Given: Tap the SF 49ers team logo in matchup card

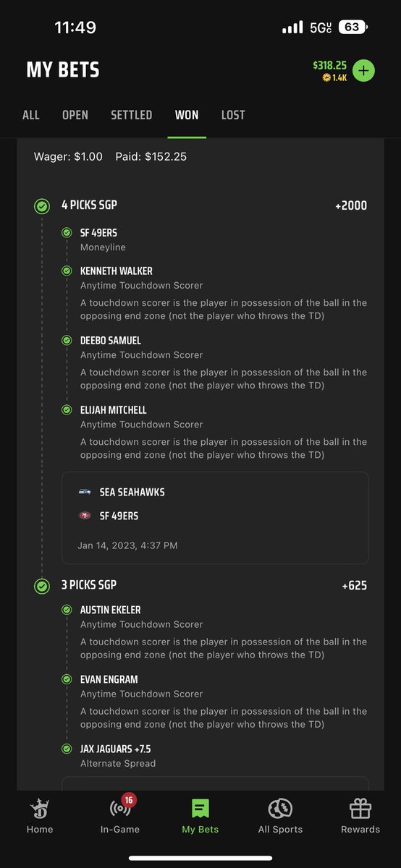Looking at the screenshot, I should (x=85, y=516).
